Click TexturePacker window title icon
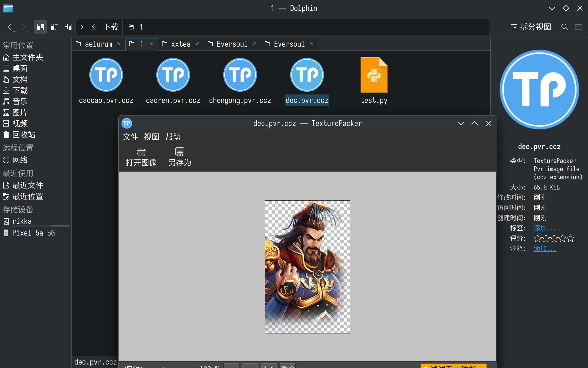The width and height of the screenshot is (588, 368). pyautogui.click(x=127, y=123)
